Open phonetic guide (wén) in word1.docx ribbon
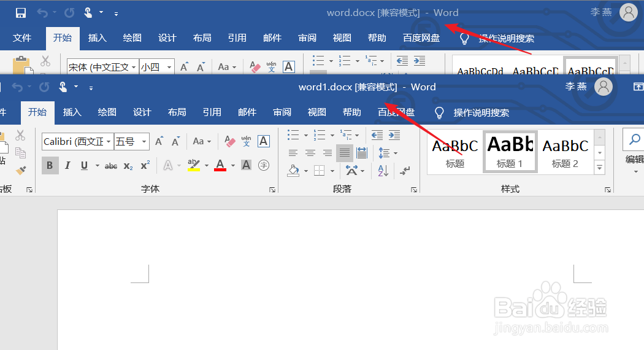Image resolution: width=644 pixels, height=350 pixels. 246,141
